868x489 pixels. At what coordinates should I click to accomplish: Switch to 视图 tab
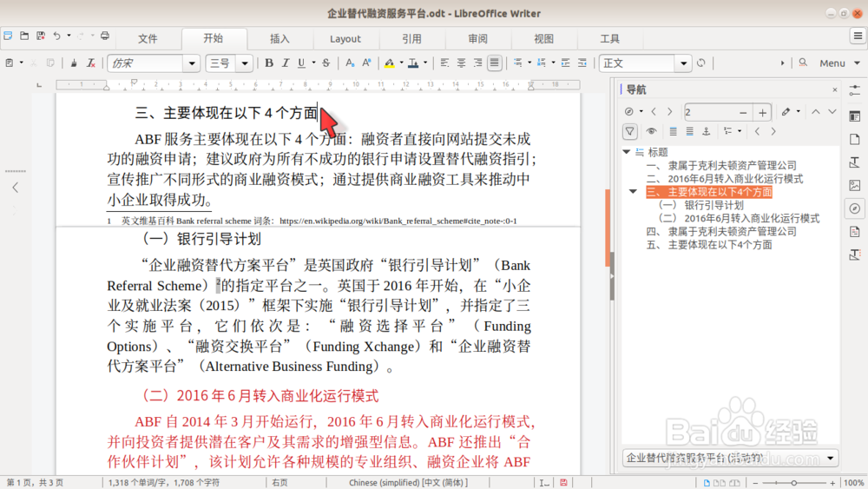click(543, 39)
